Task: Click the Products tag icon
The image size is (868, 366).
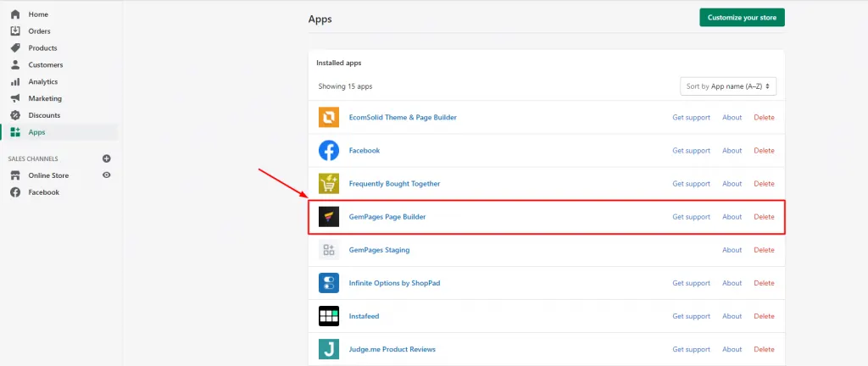Action: coord(15,48)
